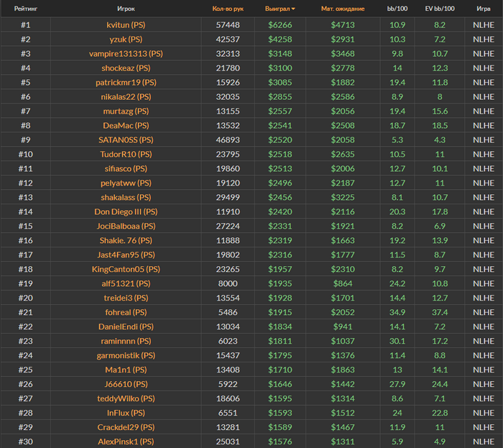Open yzuk (PS) player link
Viewport: 503px width, 448px height.
(x=126, y=39)
